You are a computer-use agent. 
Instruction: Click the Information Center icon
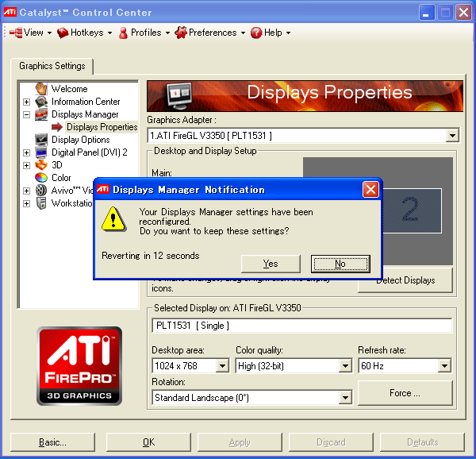click(x=41, y=102)
